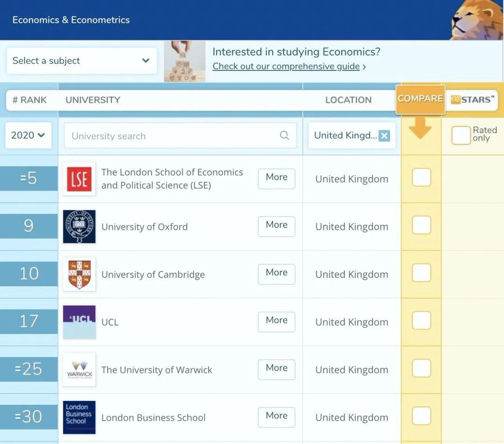Click the London Business School logo
The image size is (504, 444).
click(x=79, y=417)
